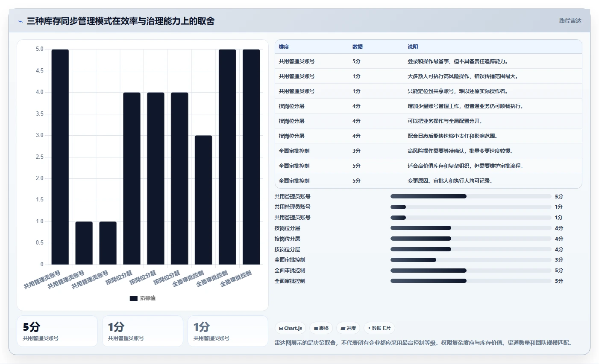
Task: Click the 维度 table column header
Action: (284, 47)
